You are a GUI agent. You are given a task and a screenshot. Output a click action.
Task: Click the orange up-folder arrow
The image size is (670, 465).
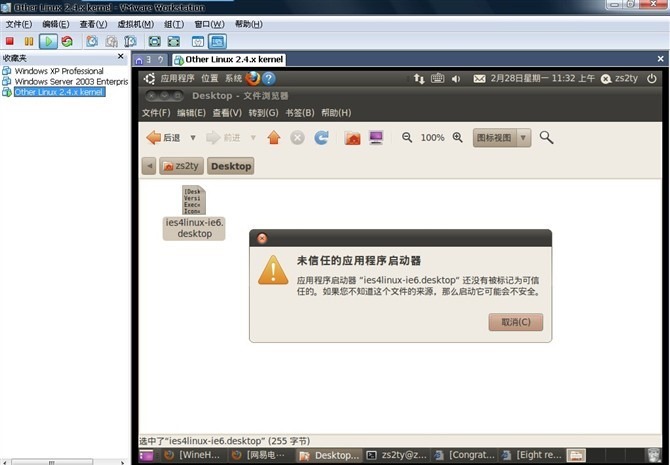pyautogui.click(x=274, y=138)
